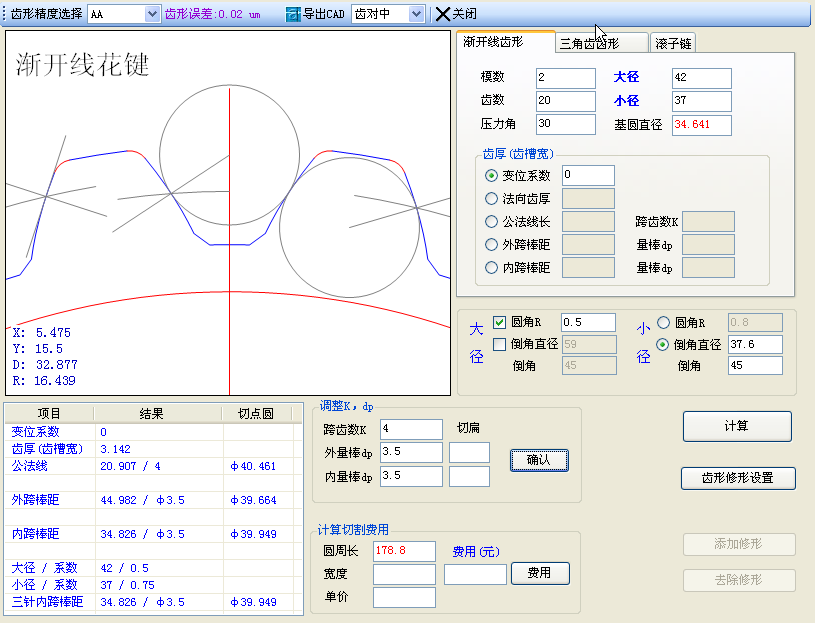This screenshot has height=623, width=815.
Task: Select 小径 圆角R radio button
Action: pyautogui.click(x=663, y=323)
